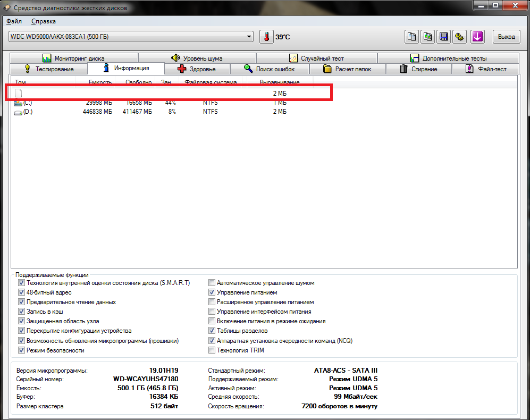Click buffer value 16384 КБ
This screenshot has width=530, height=420.
pos(164,397)
